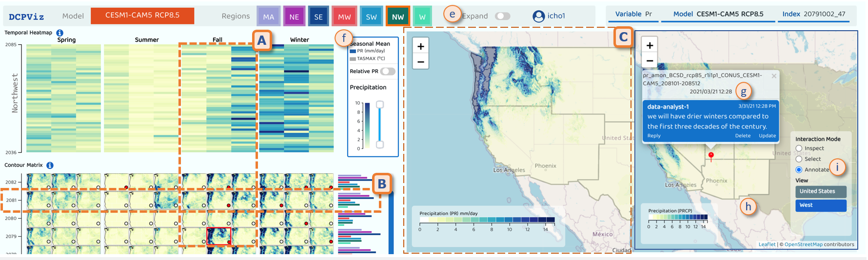Screen dimensions: 868x260
Task: Click the lower precipitation range slider handle
Action: click(380, 145)
